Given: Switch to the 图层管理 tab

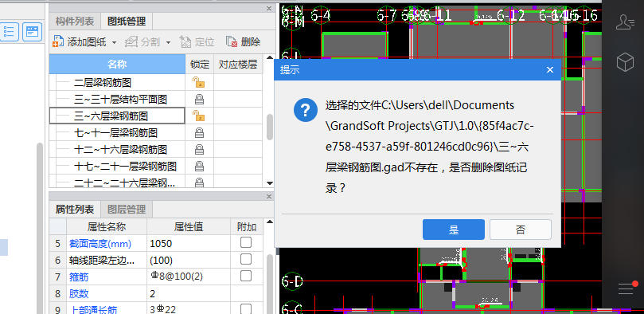Looking at the screenshot, I should click(127, 210).
